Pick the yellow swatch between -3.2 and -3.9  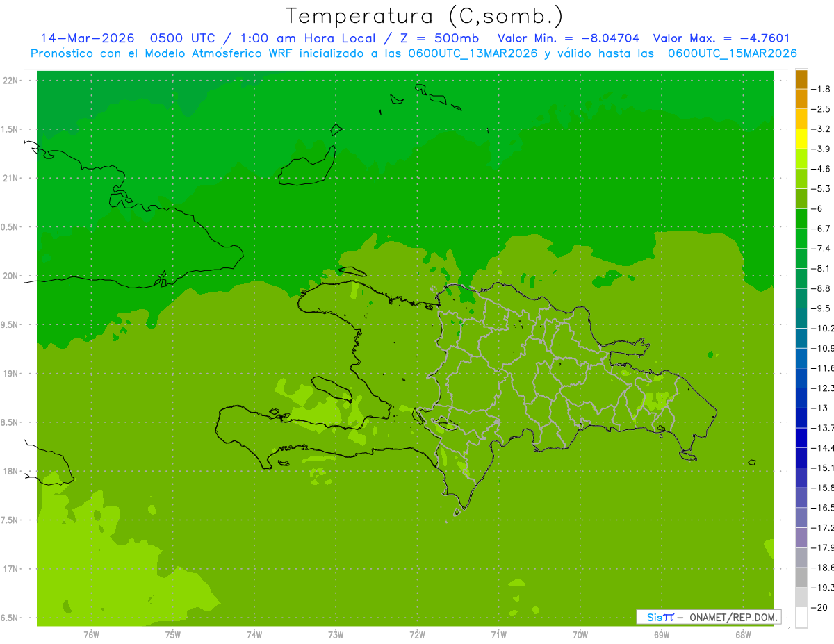(x=801, y=139)
